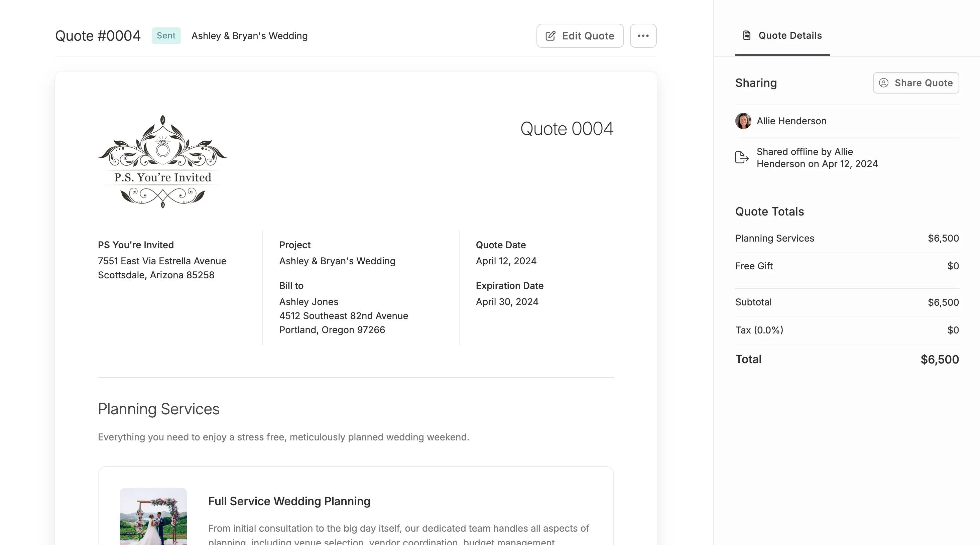Click the Bill to label
This screenshot has width=980, height=545.
pyautogui.click(x=291, y=286)
